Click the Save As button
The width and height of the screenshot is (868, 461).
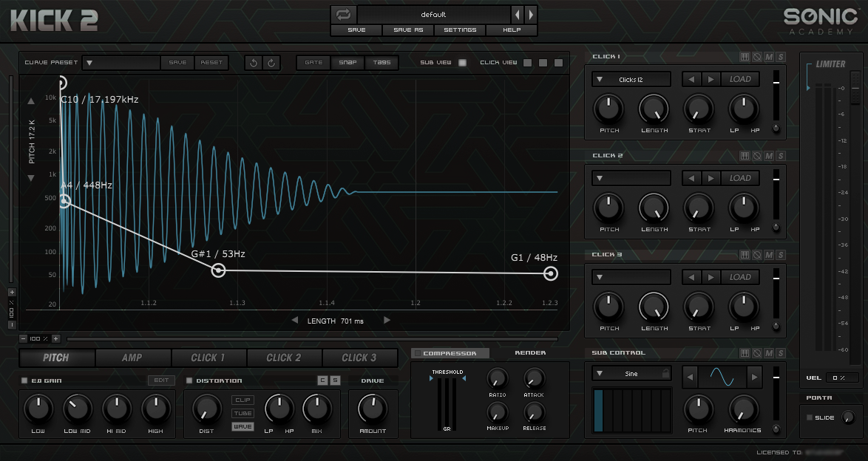coord(408,30)
